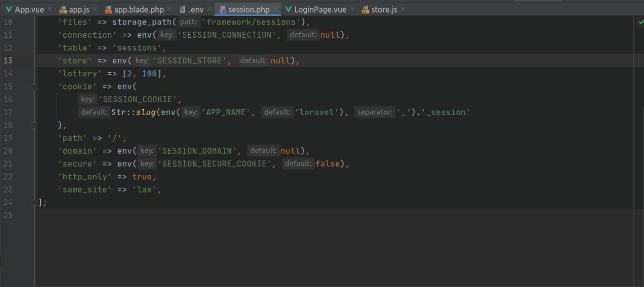This screenshot has height=287, width=644.
Task: Click line number 25 in the gutter
Action: click(8, 215)
